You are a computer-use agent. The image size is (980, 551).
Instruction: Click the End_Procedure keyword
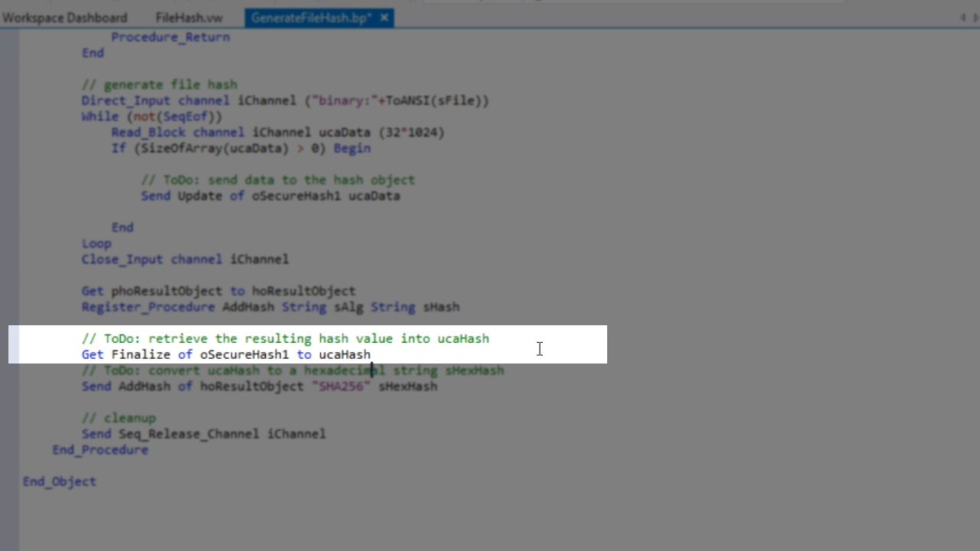[x=100, y=450]
